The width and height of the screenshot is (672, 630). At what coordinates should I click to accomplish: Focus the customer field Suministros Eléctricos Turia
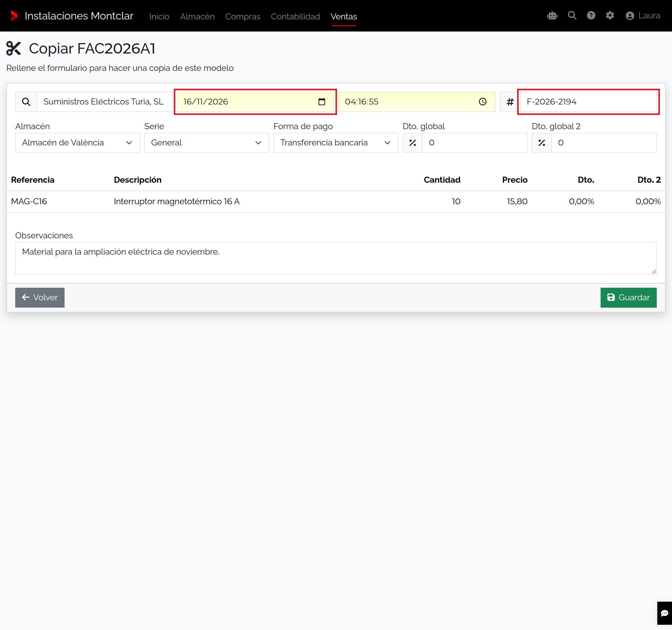click(104, 102)
